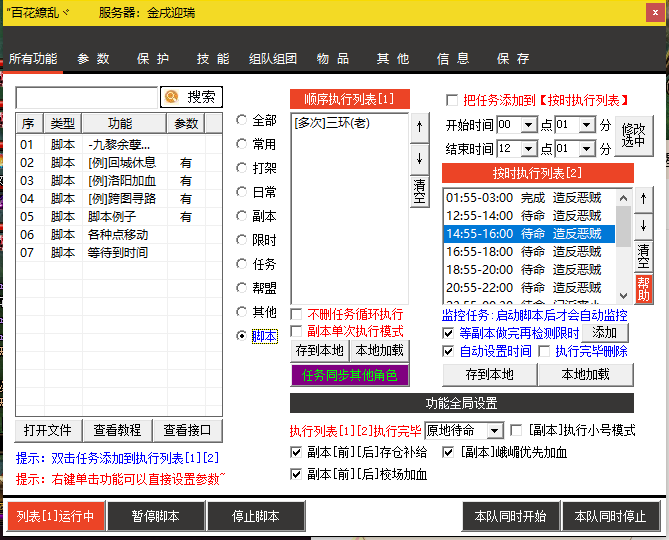Switch to the 其他 tab
This screenshot has height=540, width=669.
[x=393, y=59]
